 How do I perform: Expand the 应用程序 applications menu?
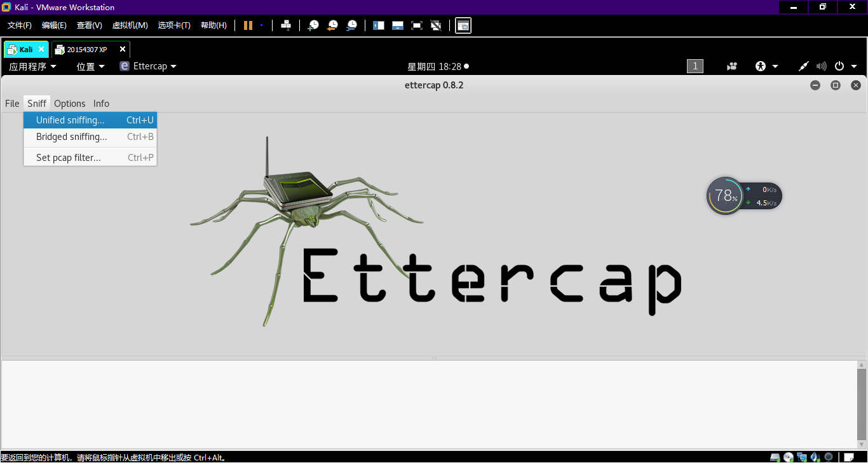(32, 66)
